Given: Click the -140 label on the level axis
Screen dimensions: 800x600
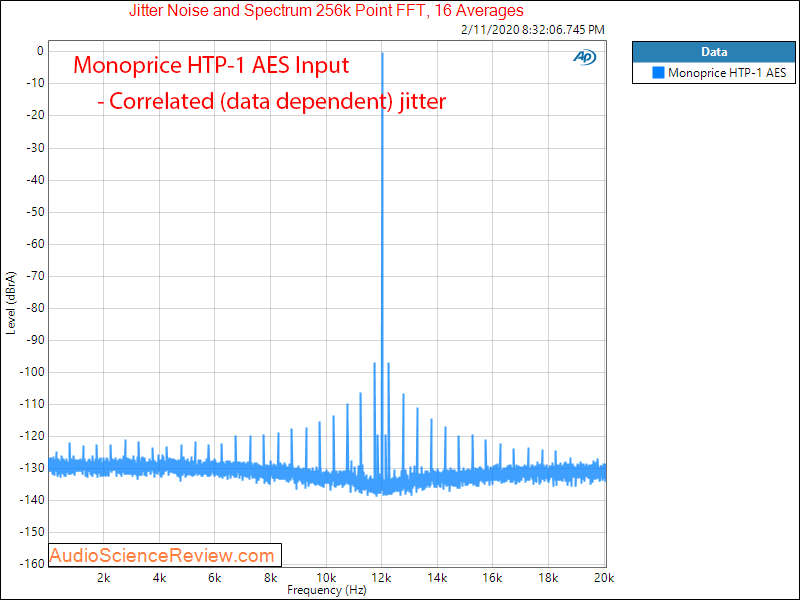Looking at the screenshot, I should pos(32,501).
